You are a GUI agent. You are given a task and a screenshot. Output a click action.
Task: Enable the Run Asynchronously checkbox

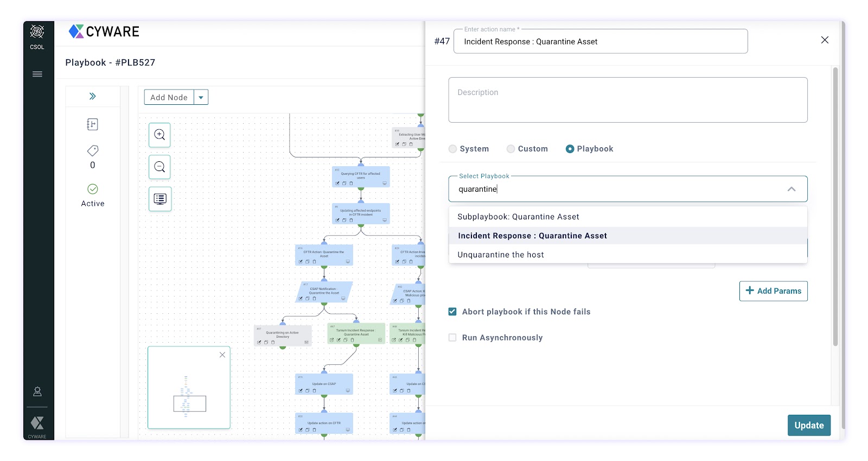(452, 338)
